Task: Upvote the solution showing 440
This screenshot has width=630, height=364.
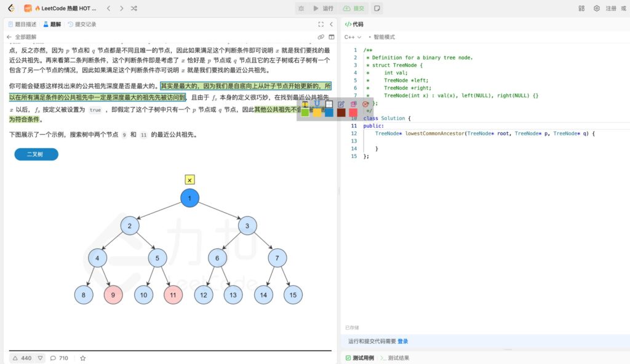Action: (22, 358)
